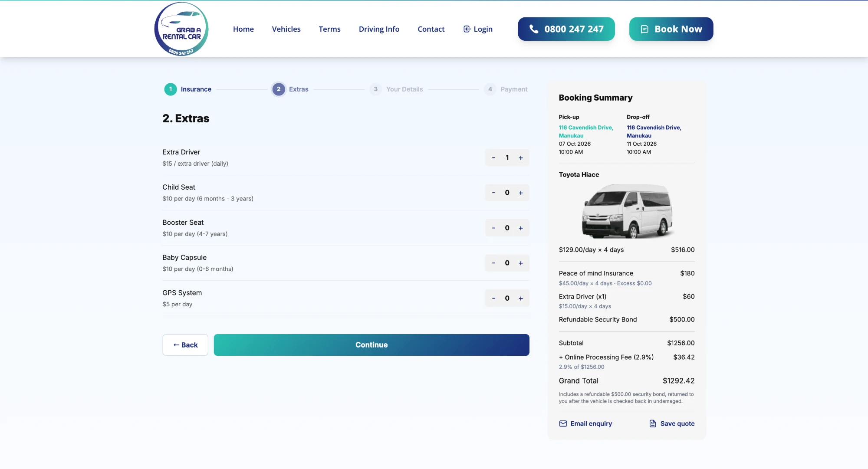Click the Login link
This screenshot has height=469, width=868.
pos(478,29)
